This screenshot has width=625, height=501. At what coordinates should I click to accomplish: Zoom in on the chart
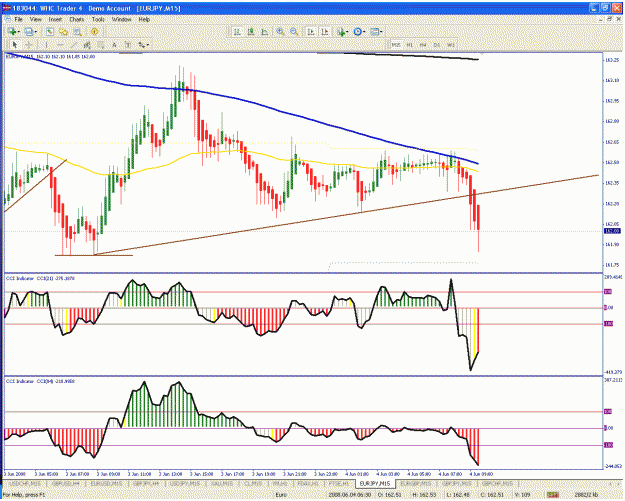coord(280,32)
